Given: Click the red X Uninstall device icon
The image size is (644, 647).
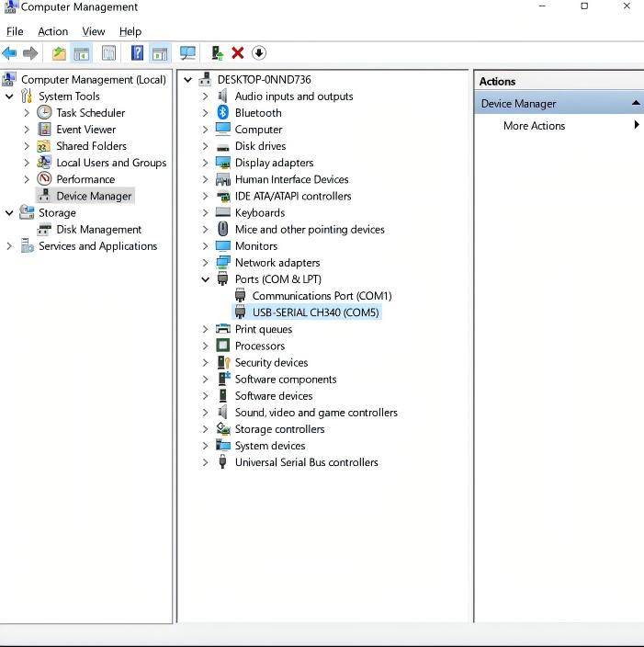Looking at the screenshot, I should [x=238, y=53].
